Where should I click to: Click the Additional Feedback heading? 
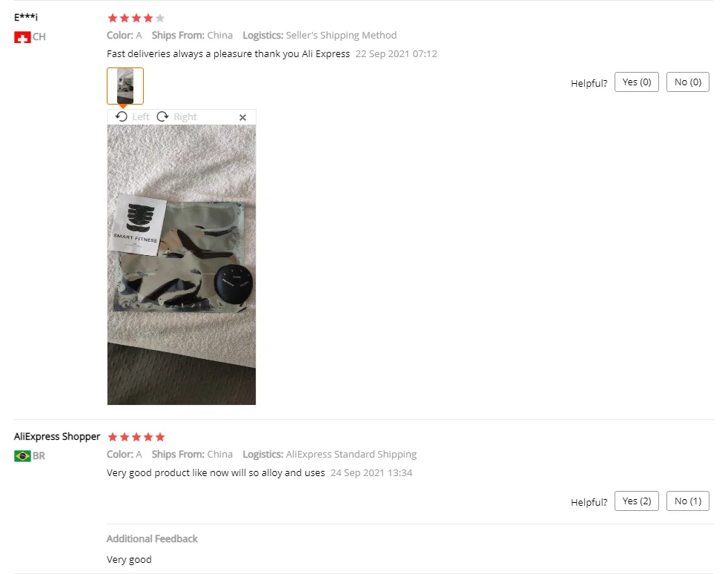152,538
